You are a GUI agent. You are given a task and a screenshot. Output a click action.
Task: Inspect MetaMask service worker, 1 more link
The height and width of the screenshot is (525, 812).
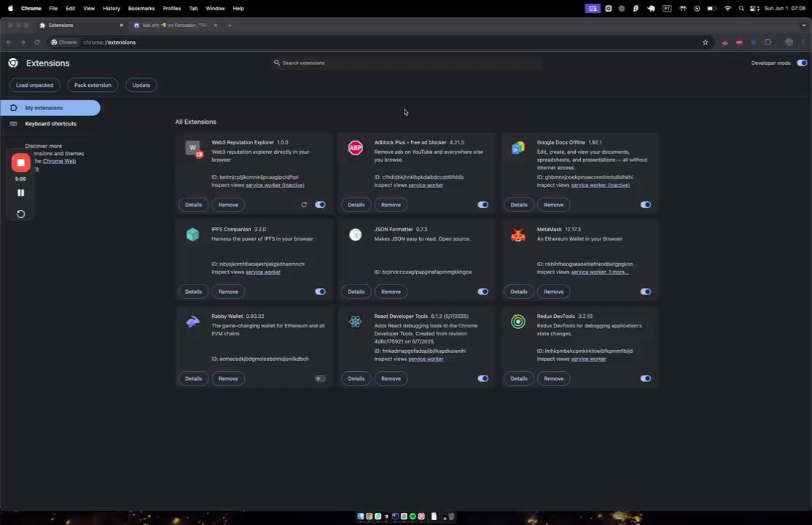[600, 272]
